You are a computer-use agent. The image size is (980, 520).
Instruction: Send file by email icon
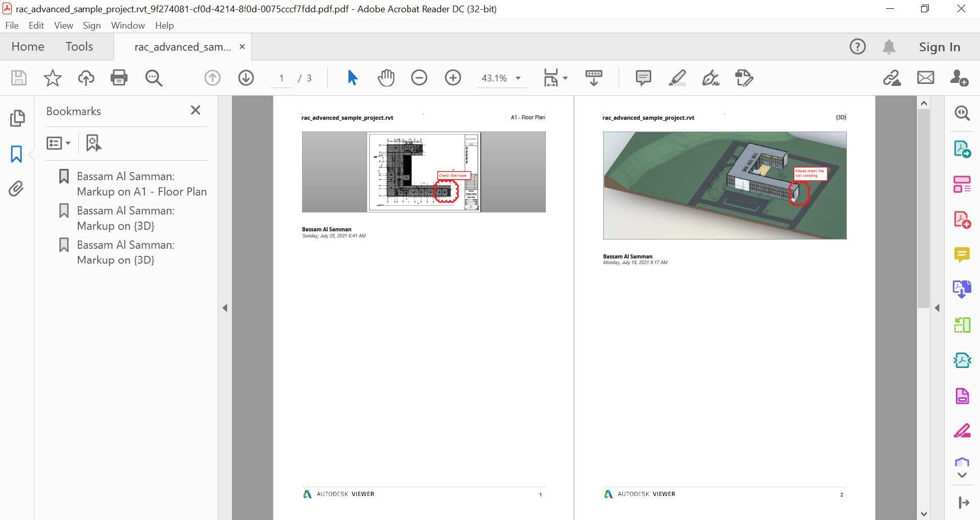pyautogui.click(x=925, y=78)
